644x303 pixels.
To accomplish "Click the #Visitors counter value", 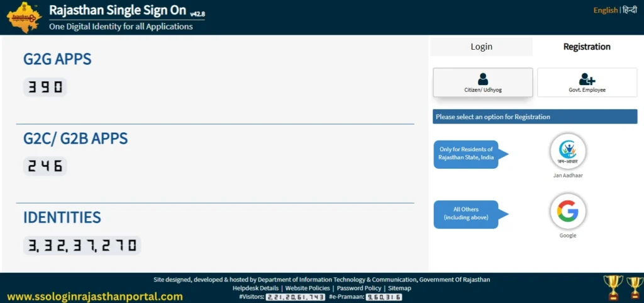I will [296, 297].
